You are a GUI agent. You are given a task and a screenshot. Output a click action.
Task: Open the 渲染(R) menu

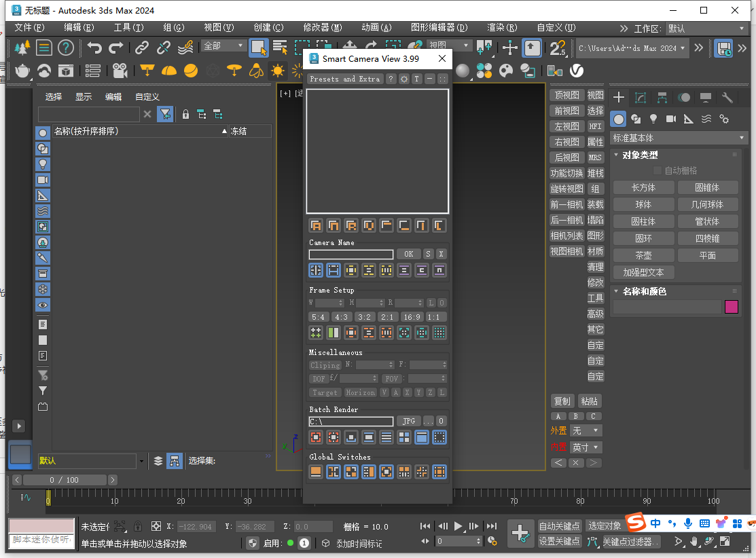[502, 27]
